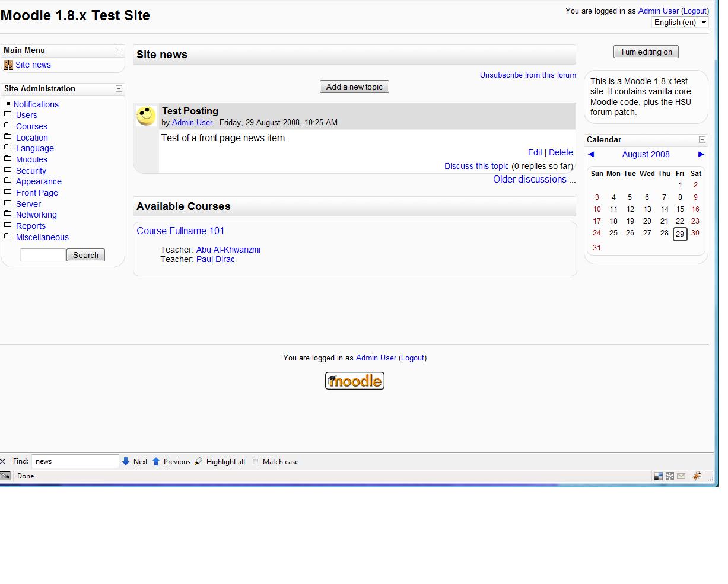Click the Language folder icon

[8, 148]
